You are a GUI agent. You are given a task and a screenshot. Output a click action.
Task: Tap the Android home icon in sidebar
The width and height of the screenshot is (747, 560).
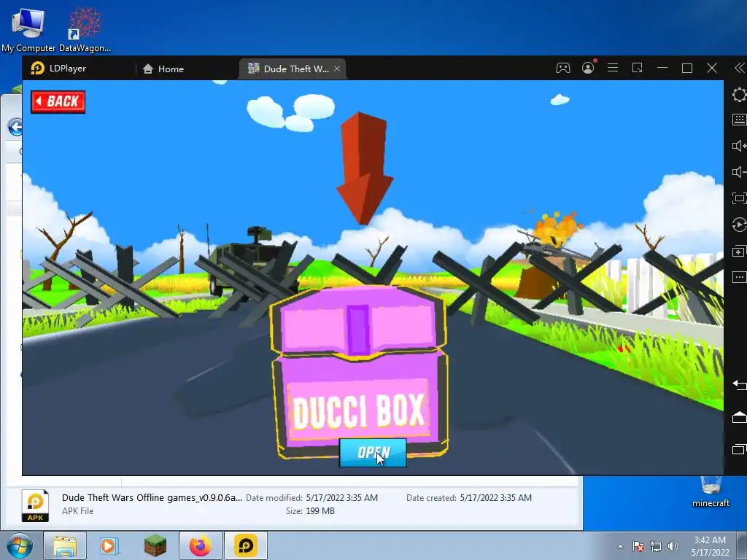740,417
